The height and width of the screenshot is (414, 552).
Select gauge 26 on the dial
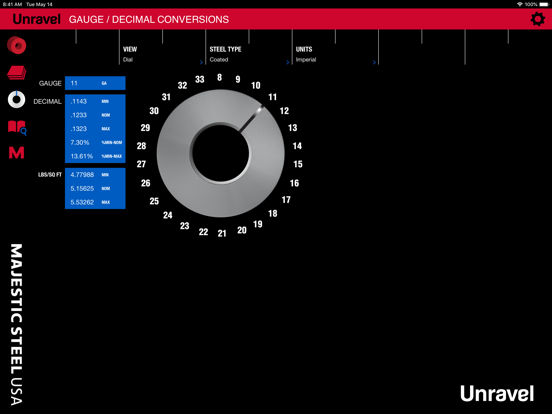click(145, 183)
